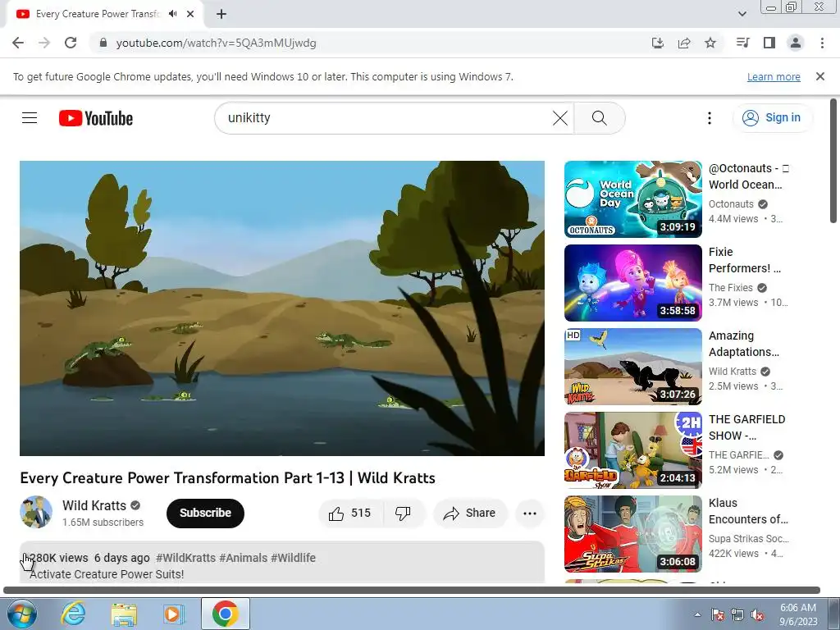
Task: Open the #Animals hashtag
Action: click(x=243, y=558)
